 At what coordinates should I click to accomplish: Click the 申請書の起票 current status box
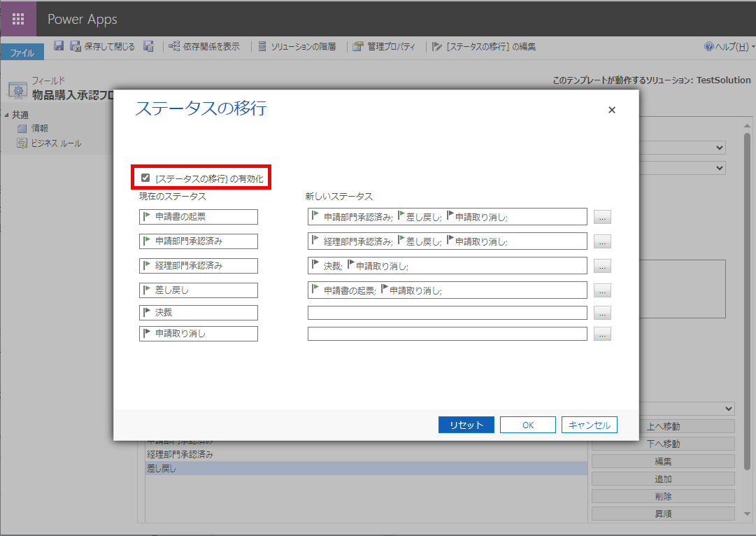[199, 217]
